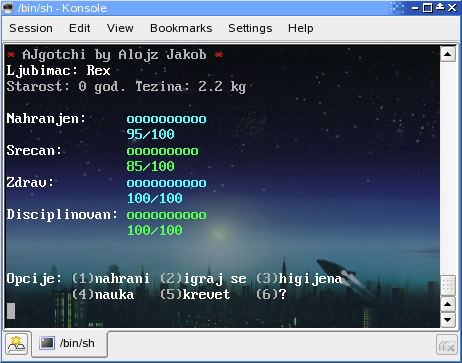Image resolution: width=462 pixels, height=363 pixels.
Task: Click the cyan '100/100' value under Zdrav
Action: tap(155, 199)
